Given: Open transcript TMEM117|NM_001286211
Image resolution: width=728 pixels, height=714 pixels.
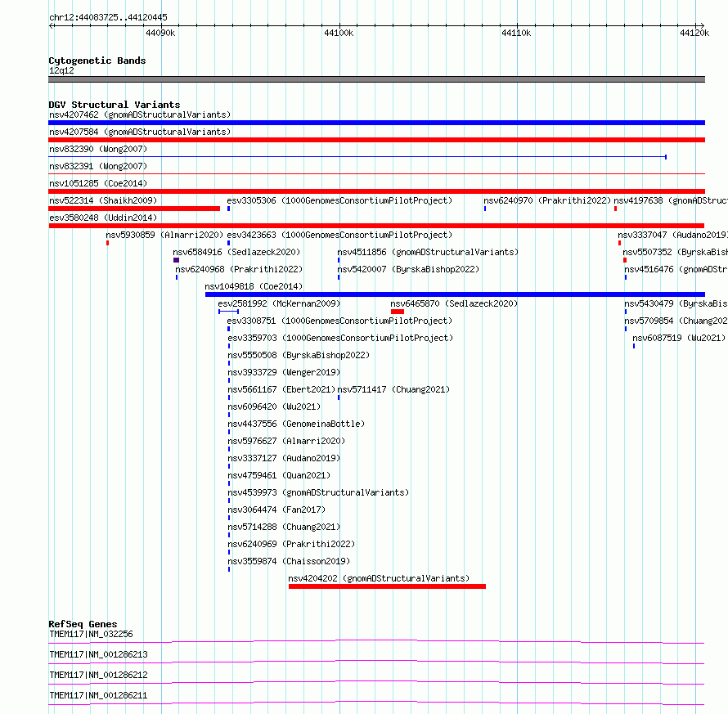Looking at the screenshot, I should coord(98,695).
